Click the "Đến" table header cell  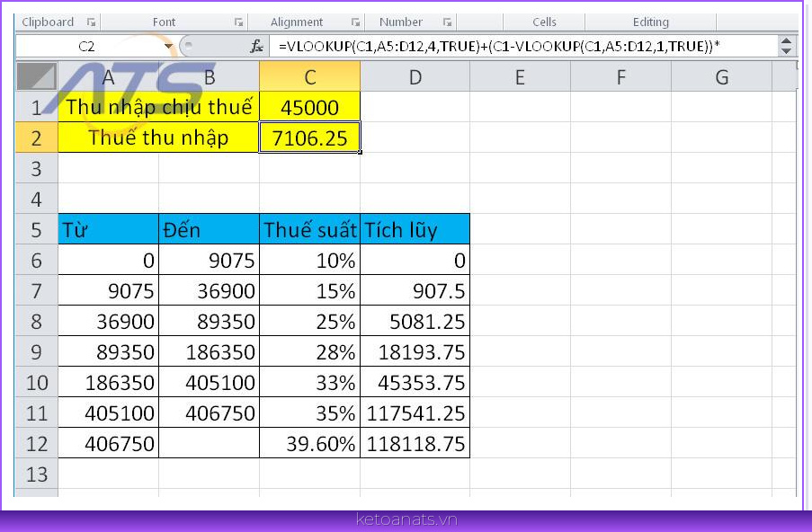point(210,229)
